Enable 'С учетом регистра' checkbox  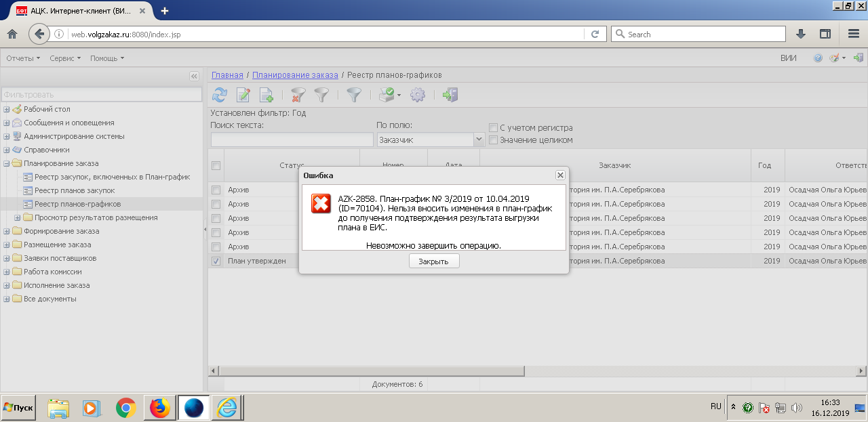[x=494, y=127]
